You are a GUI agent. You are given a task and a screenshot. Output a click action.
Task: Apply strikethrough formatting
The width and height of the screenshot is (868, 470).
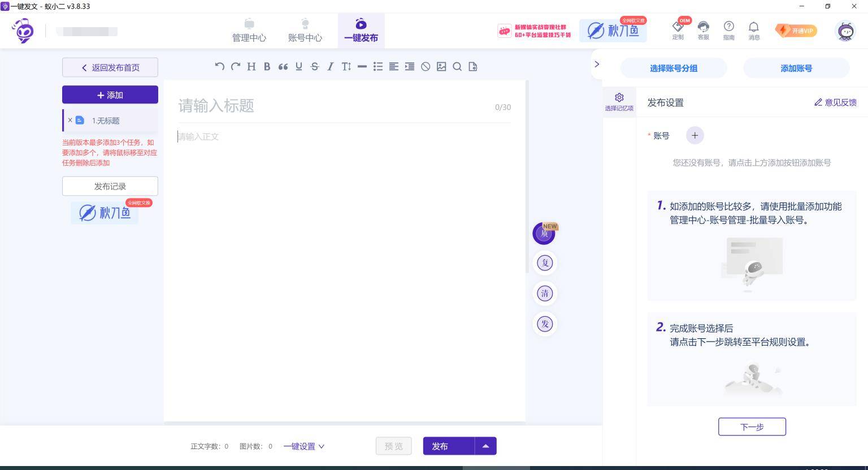pyautogui.click(x=315, y=67)
